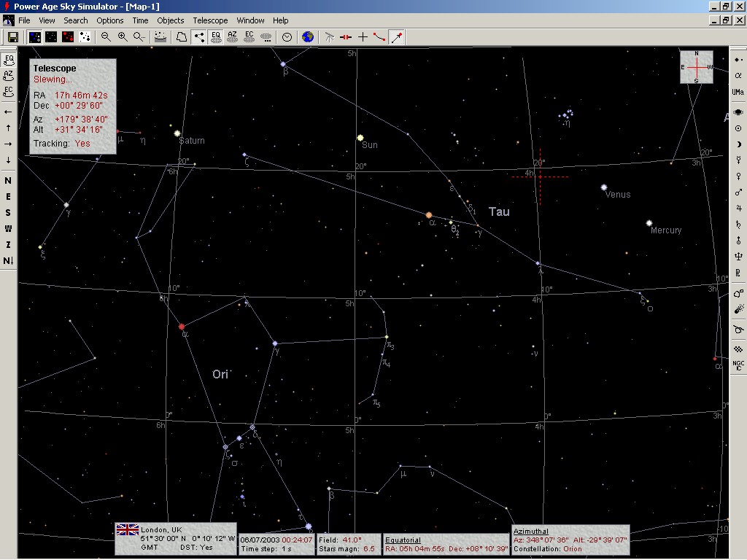
Task: Select the color night-sky display mode icon
Action: 35,37
